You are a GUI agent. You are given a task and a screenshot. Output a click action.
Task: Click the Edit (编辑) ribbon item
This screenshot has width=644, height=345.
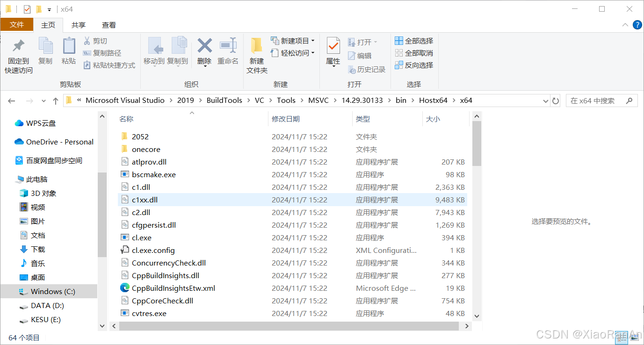360,56
